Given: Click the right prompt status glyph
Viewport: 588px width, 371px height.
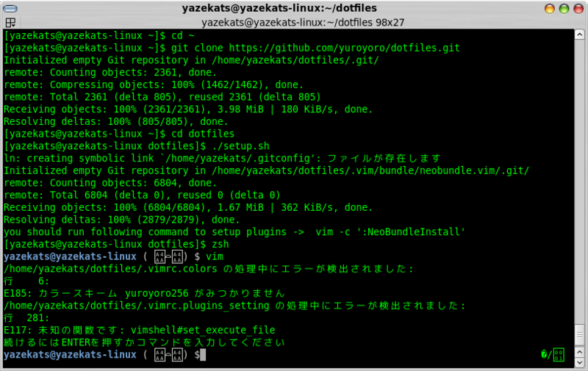Looking at the screenshot, I should tap(553, 354).
